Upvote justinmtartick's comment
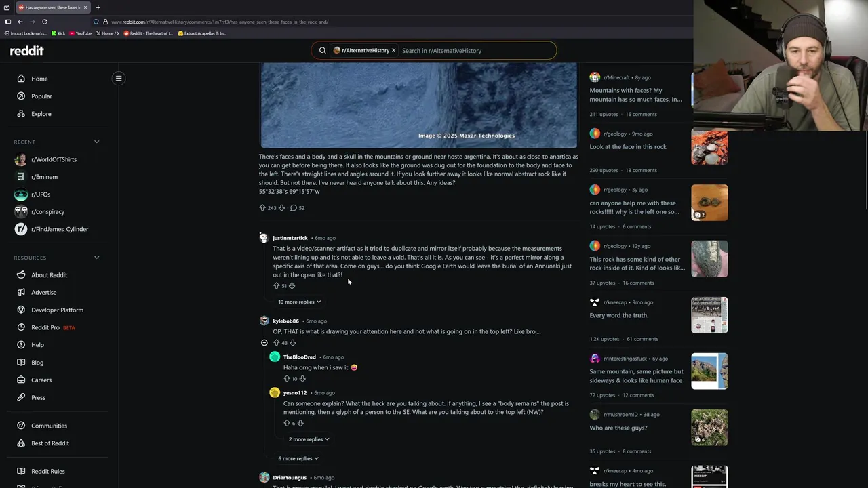Image resolution: width=868 pixels, height=488 pixels. click(276, 286)
